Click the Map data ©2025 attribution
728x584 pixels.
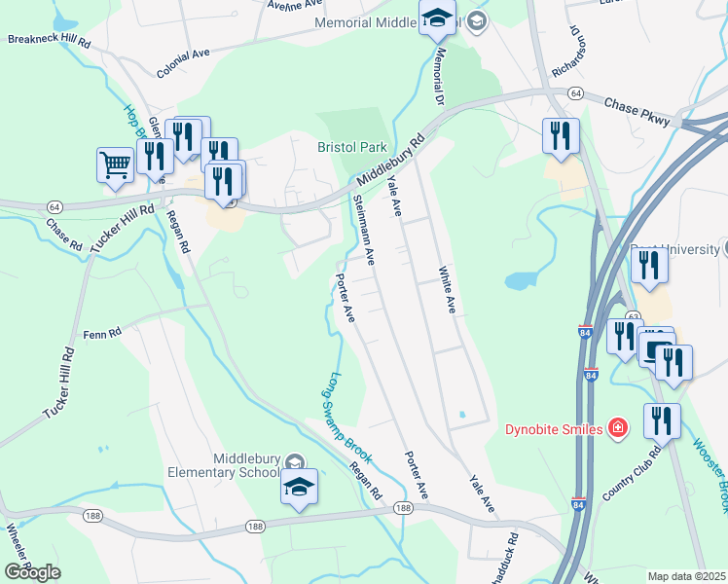pos(686,576)
